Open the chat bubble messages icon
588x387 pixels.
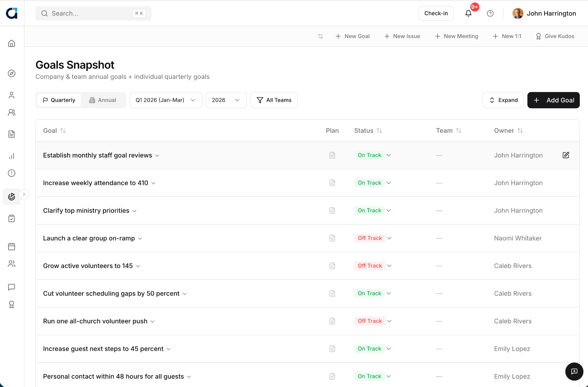coord(12,287)
